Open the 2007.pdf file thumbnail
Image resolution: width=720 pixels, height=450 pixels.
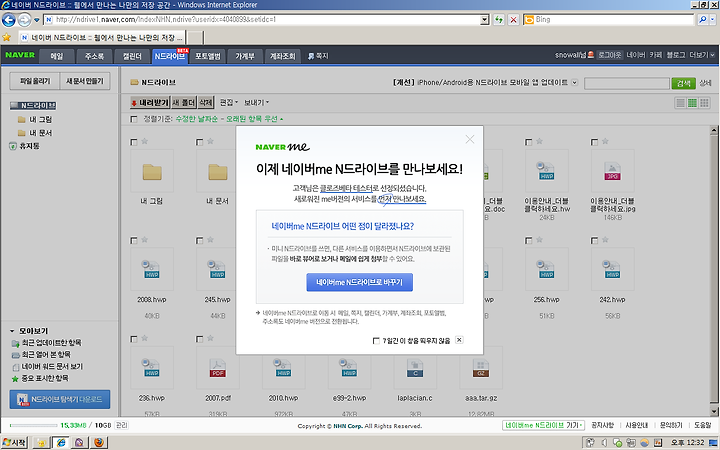coord(218,368)
